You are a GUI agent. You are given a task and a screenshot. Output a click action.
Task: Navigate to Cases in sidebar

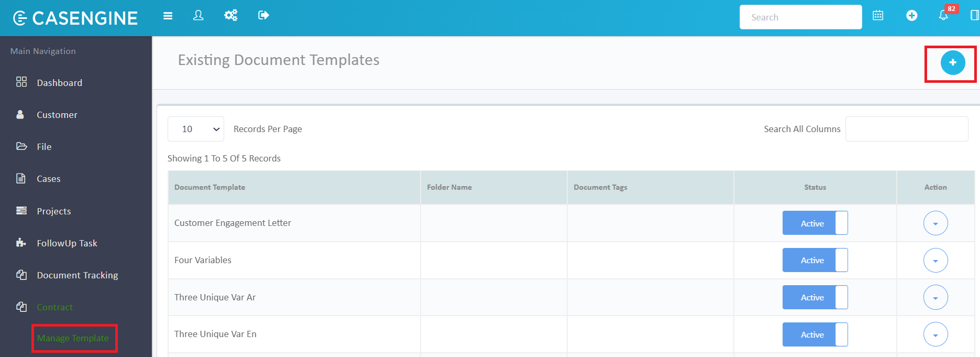[x=49, y=179]
